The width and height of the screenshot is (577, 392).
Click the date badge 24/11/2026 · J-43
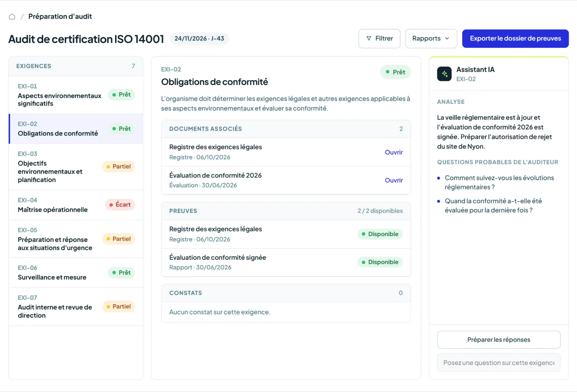click(x=199, y=39)
